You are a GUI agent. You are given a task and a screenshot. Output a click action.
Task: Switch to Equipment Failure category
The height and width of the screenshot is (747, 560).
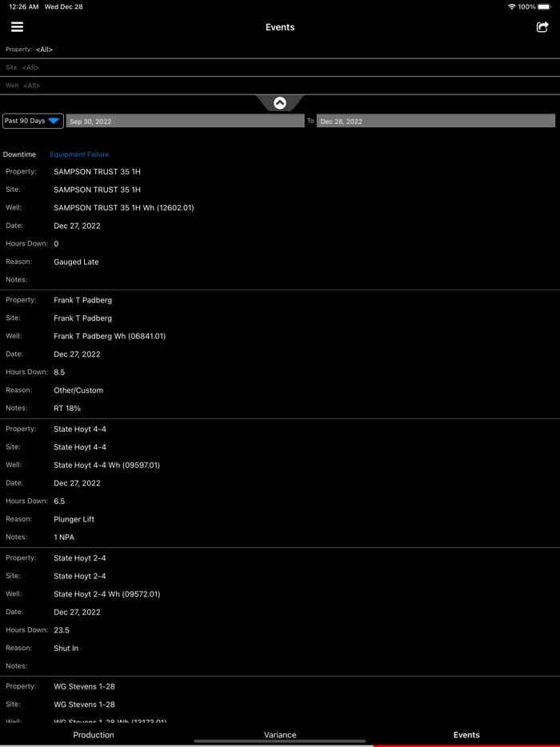point(79,154)
